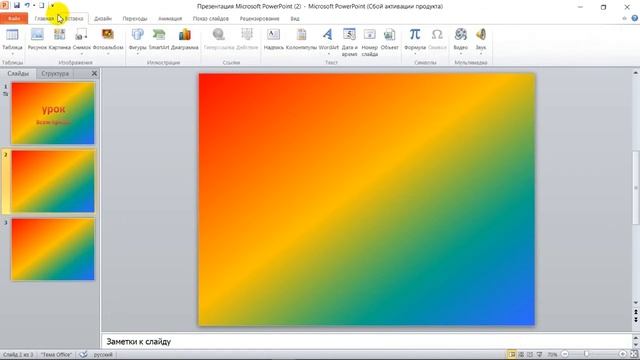Click the zoom slider handle

(x=586, y=354)
